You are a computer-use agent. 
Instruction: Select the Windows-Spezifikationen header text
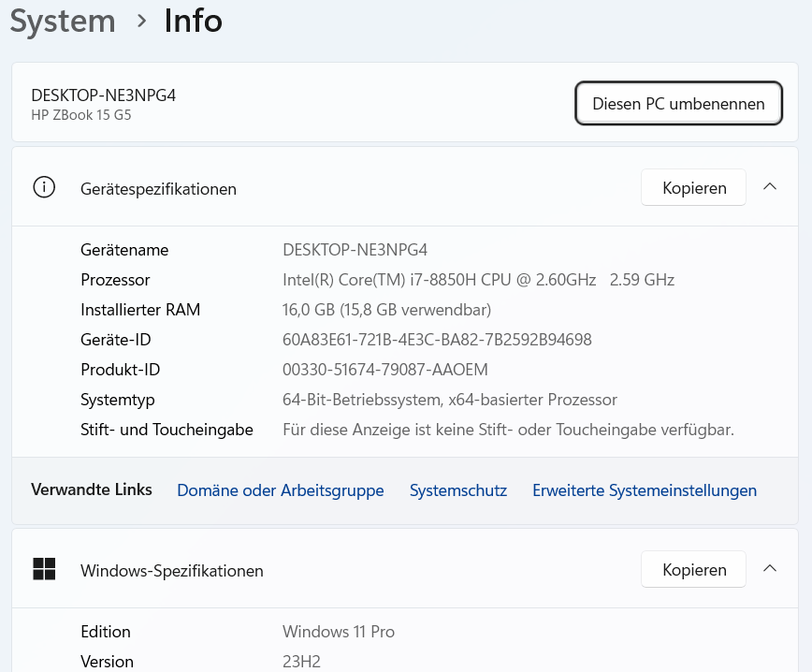tap(172, 571)
